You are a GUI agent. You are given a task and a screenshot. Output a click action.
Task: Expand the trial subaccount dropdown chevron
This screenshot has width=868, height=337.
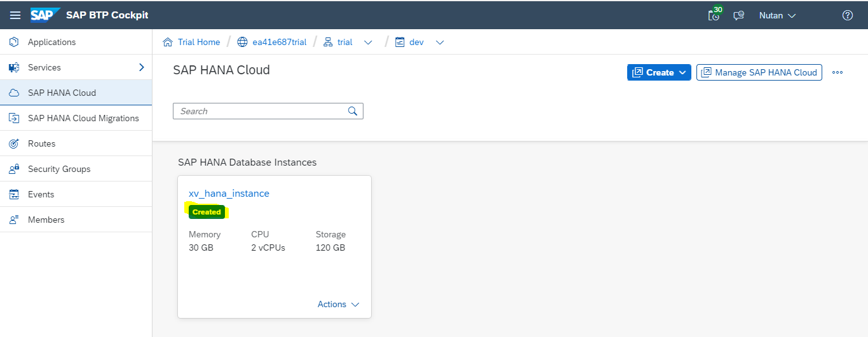[x=368, y=43]
